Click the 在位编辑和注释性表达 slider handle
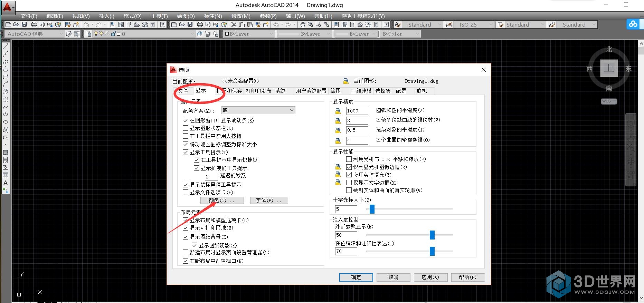This screenshot has width=644, height=303. [x=432, y=251]
